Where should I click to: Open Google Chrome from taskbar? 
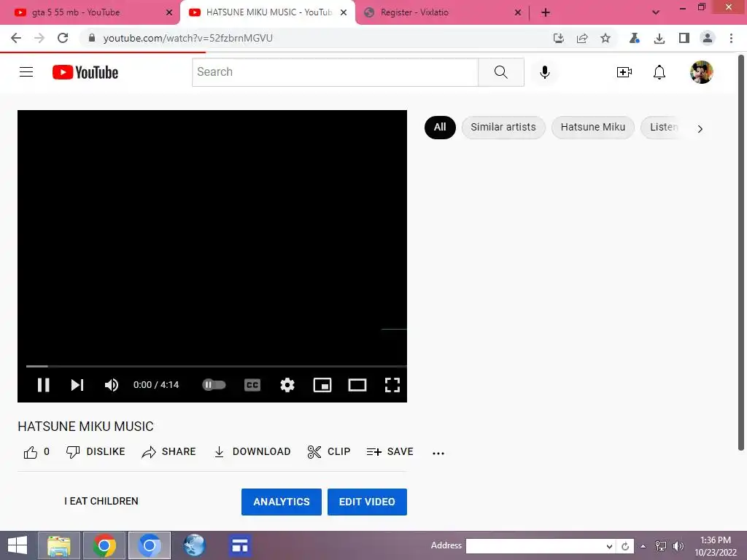[x=104, y=545]
